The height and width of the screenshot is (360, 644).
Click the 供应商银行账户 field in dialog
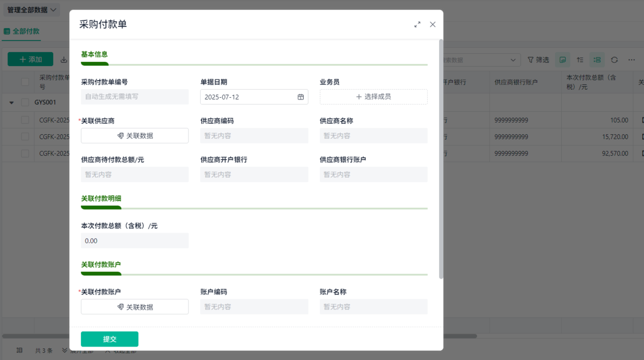click(374, 174)
